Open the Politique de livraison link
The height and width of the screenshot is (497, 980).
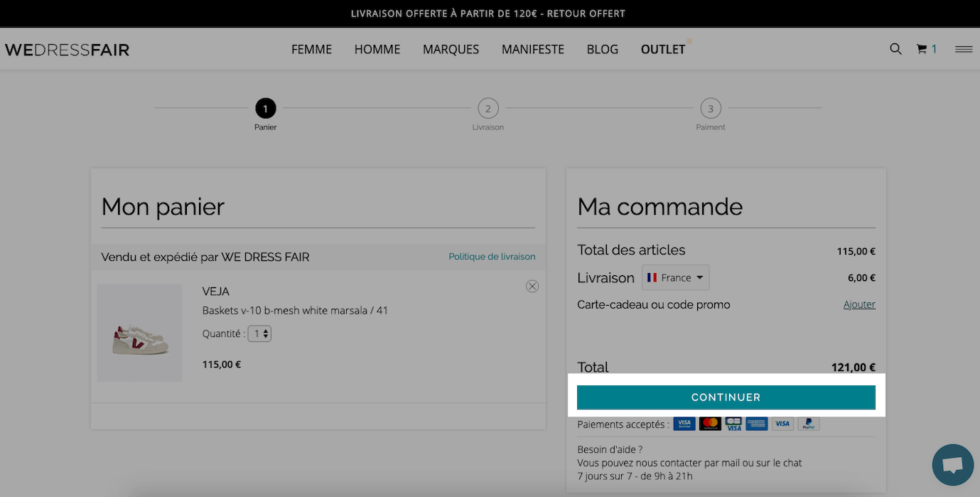click(x=492, y=257)
